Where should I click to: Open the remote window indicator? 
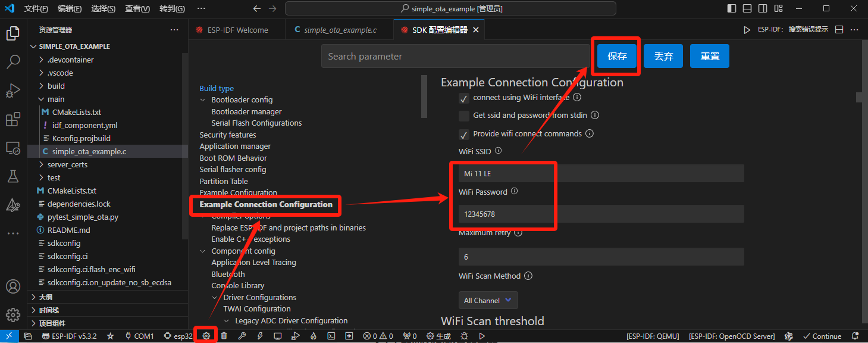tap(9, 336)
